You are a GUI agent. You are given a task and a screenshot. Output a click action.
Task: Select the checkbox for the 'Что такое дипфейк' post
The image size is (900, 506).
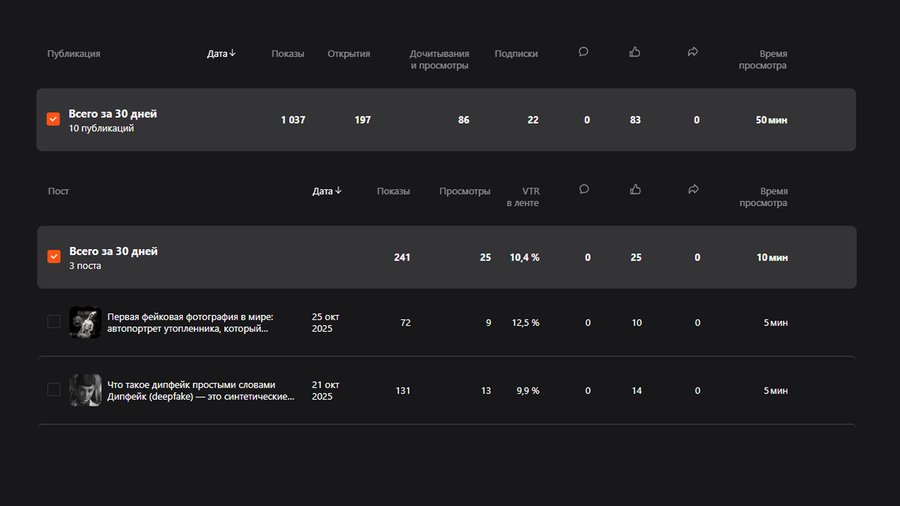coord(54,390)
